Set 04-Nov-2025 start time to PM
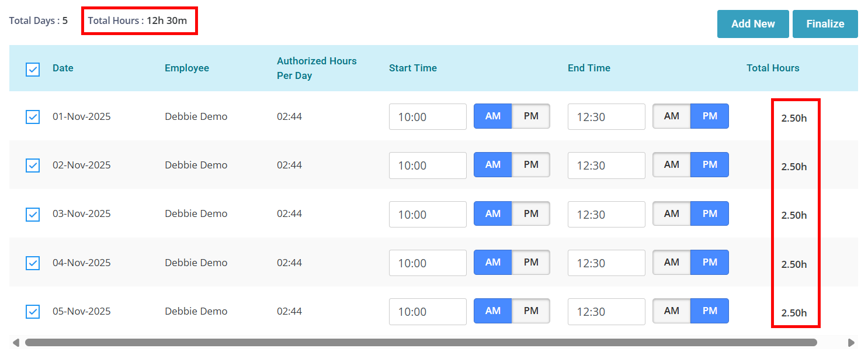868x355 pixels. click(530, 263)
